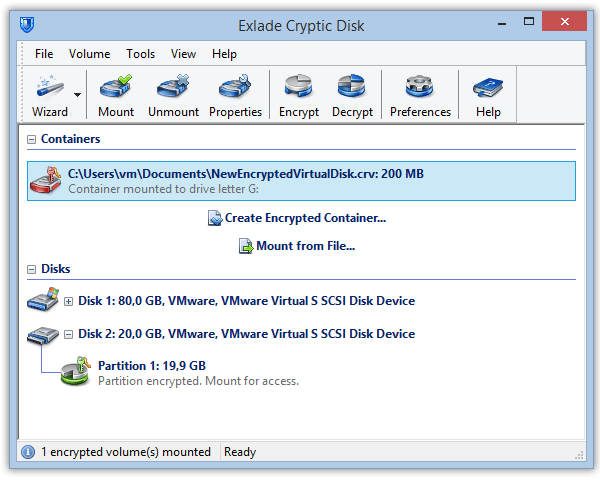Open Preferences gear icon
The height and width of the screenshot is (480, 600).
click(x=420, y=95)
